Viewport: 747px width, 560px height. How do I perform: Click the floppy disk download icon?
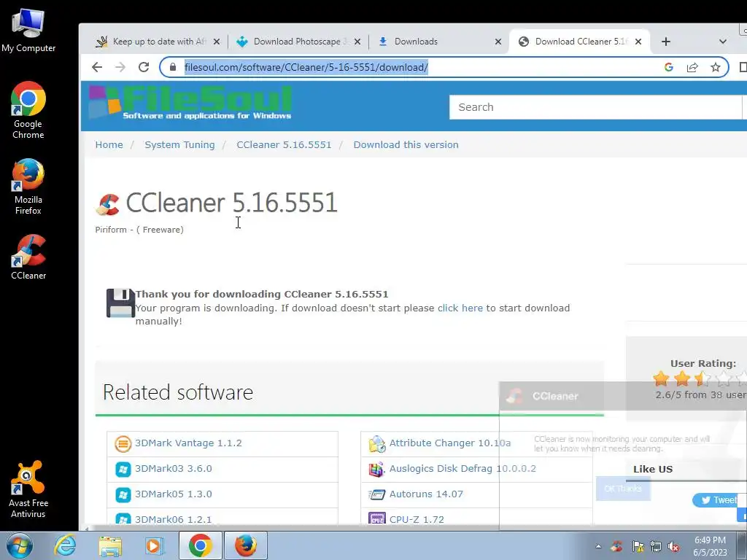(x=120, y=303)
